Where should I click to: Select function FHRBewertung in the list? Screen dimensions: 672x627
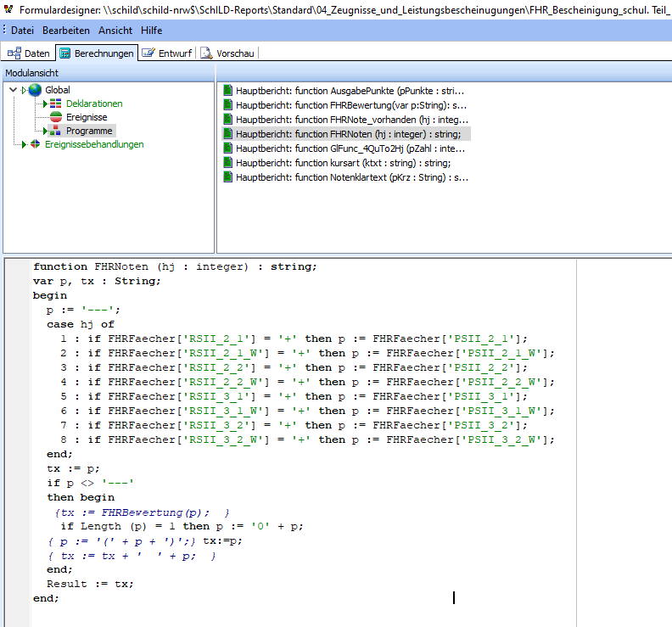[350, 105]
